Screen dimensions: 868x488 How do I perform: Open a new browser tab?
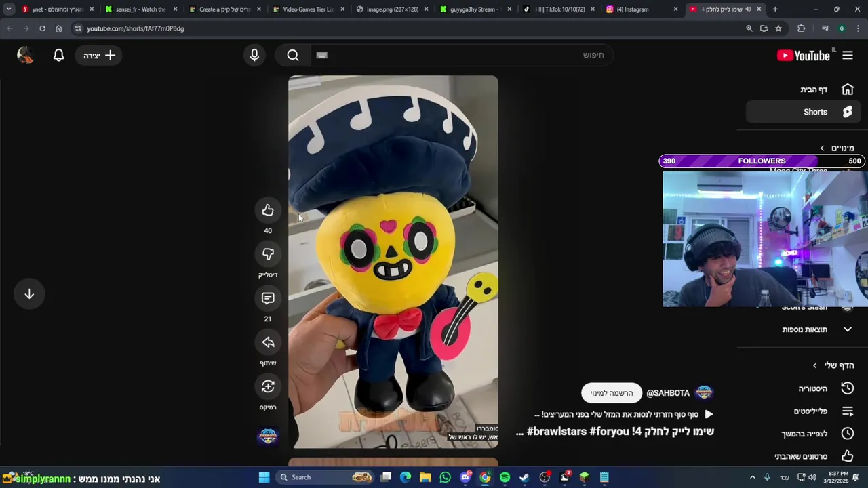pyautogui.click(x=775, y=9)
